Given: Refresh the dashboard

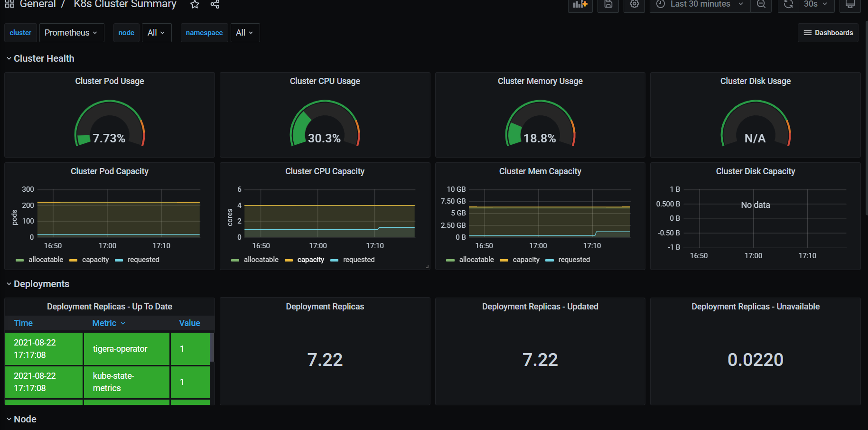Looking at the screenshot, I should tap(788, 4).
